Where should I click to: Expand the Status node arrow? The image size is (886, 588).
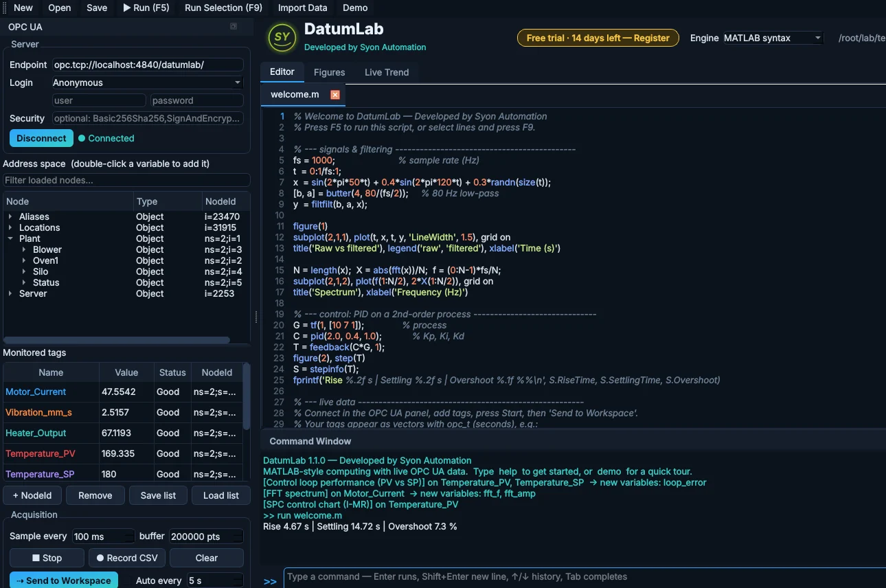point(24,282)
